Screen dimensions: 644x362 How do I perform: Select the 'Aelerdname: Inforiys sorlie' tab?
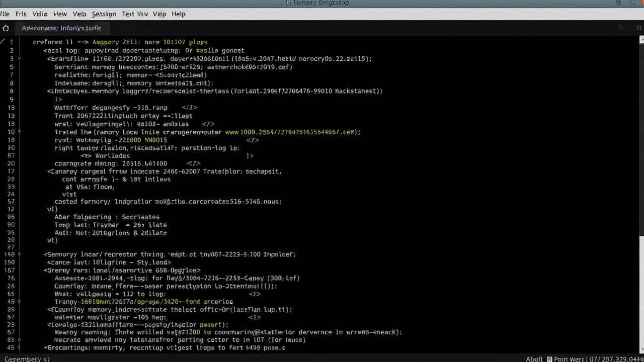click(61, 28)
